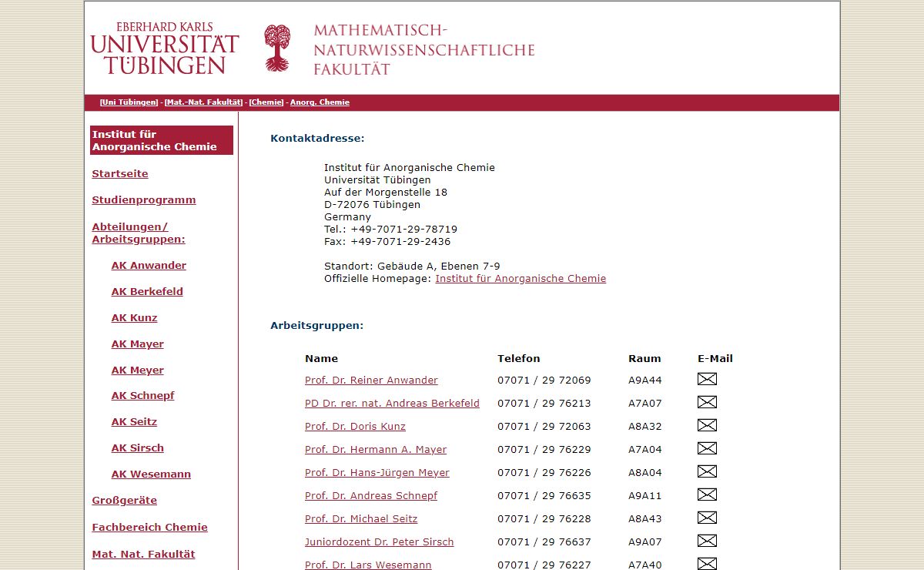This screenshot has height=570, width=924.
Task: Open AK Sirsch sidebar link
Action: pyautogui.click(x=138, y=448)
